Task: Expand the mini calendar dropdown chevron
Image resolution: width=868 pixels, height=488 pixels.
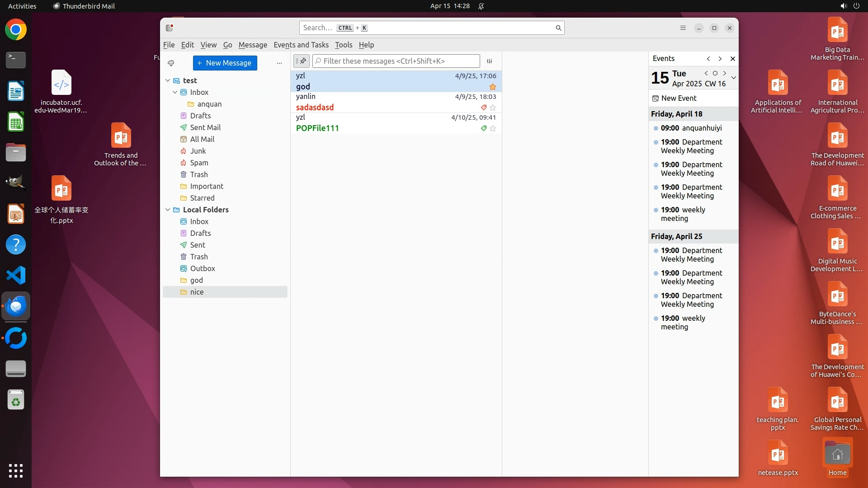Action: pyautogui.click(x=733, y=78)
